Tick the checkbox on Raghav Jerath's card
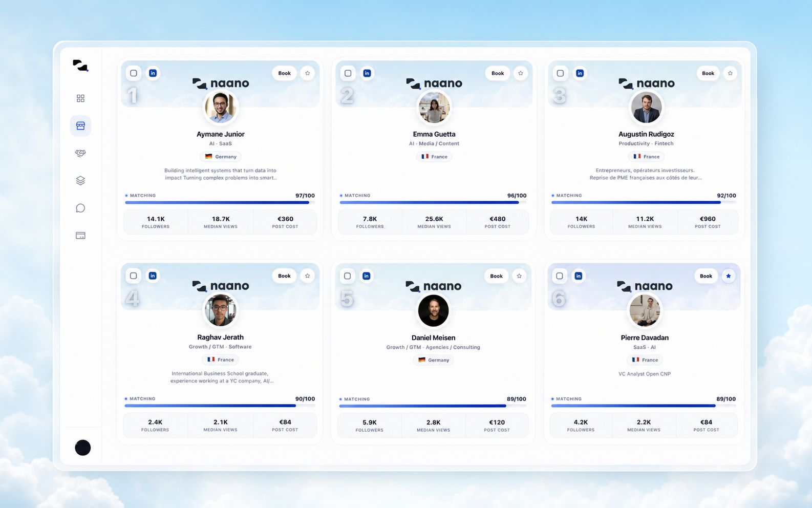 pyautogui.click(x=134, y=276)
